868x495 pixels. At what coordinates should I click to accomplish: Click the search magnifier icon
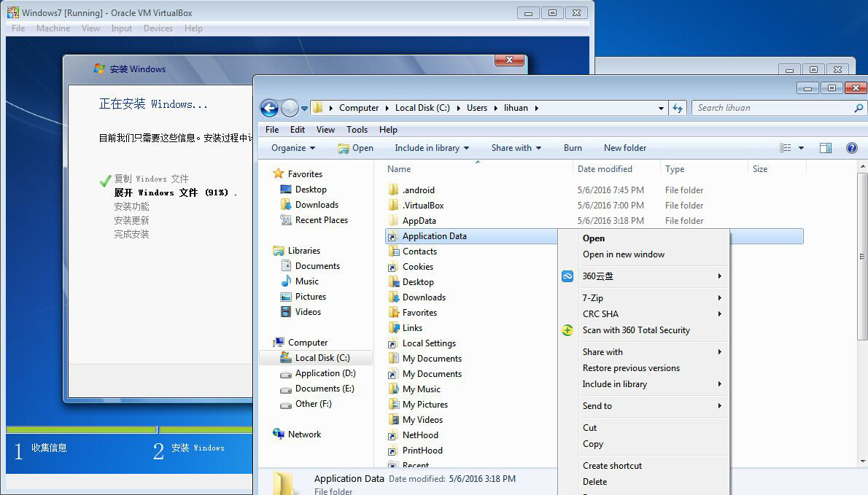coord(858,108)
